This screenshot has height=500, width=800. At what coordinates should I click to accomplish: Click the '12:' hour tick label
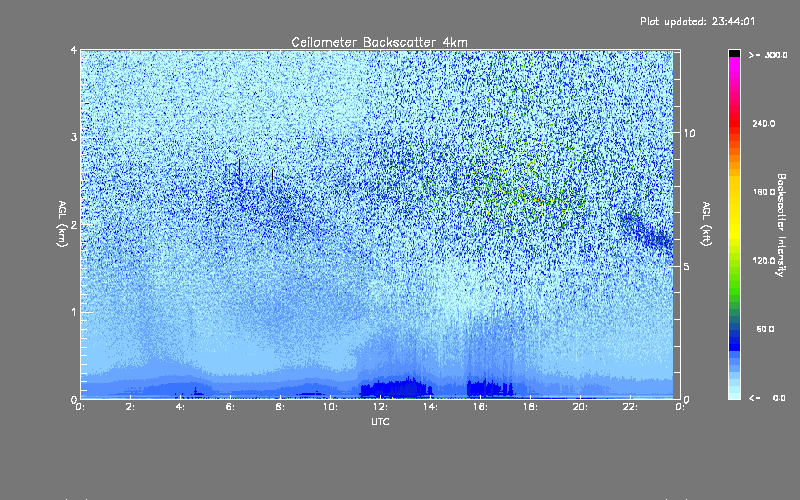point(380,407)
